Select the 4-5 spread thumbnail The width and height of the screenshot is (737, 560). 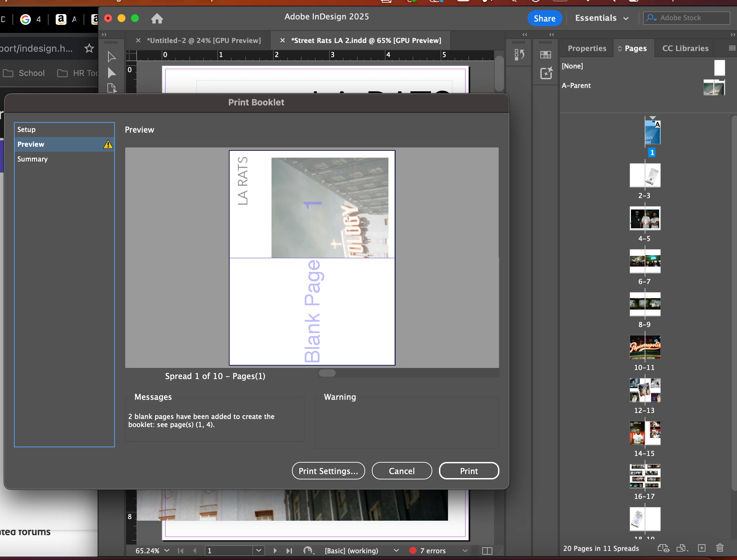[645, 218]
